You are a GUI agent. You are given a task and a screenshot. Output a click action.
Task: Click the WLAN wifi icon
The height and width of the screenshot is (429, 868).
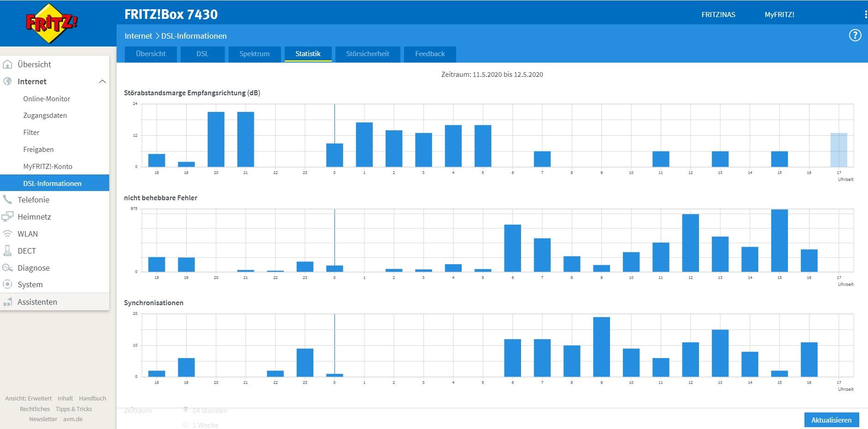pyautogui.click(x=7, y=233)
